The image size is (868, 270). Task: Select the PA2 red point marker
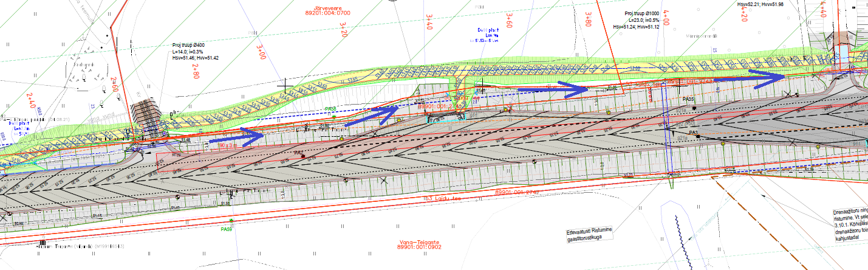[302, 156]
